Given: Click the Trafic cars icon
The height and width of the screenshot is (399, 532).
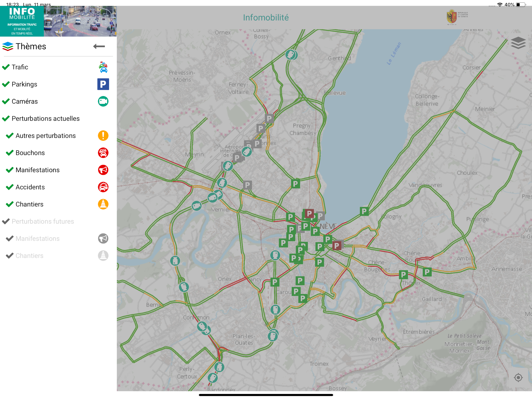Looking at the screenshot, I should coord(103,67).
